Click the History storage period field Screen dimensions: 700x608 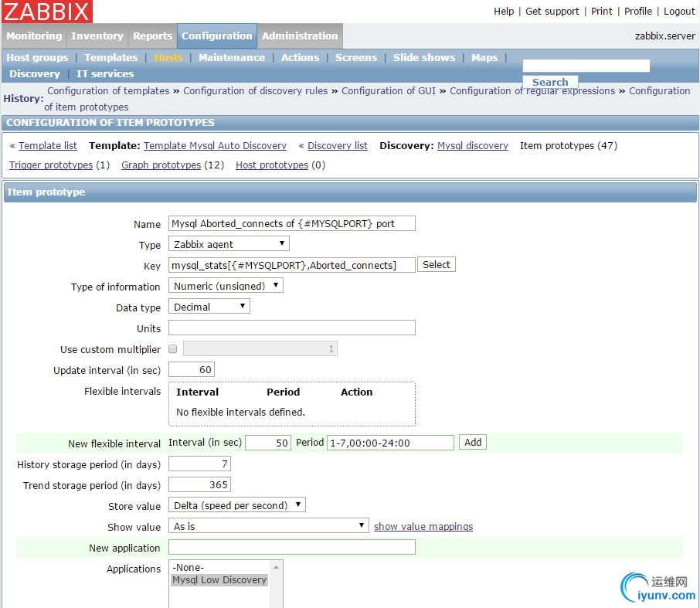(199, 464)
